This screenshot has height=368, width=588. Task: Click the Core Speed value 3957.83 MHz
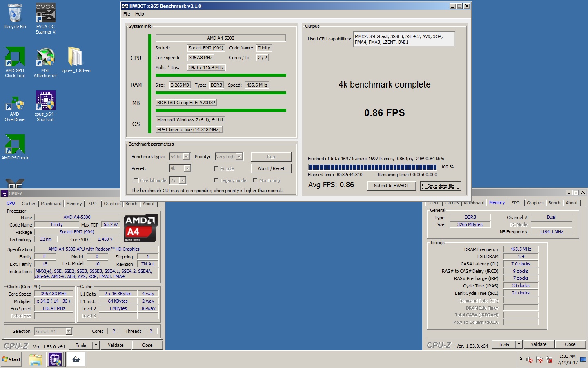point(53,294)
